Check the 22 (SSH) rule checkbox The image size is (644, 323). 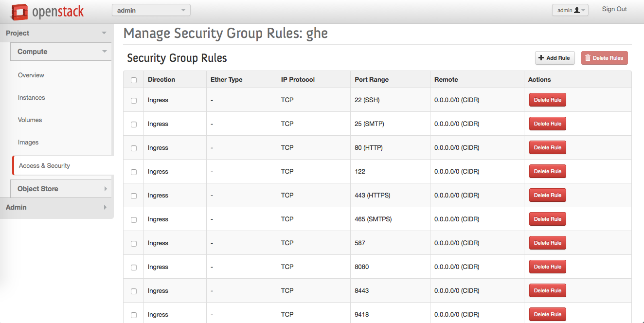pos(134,101)
